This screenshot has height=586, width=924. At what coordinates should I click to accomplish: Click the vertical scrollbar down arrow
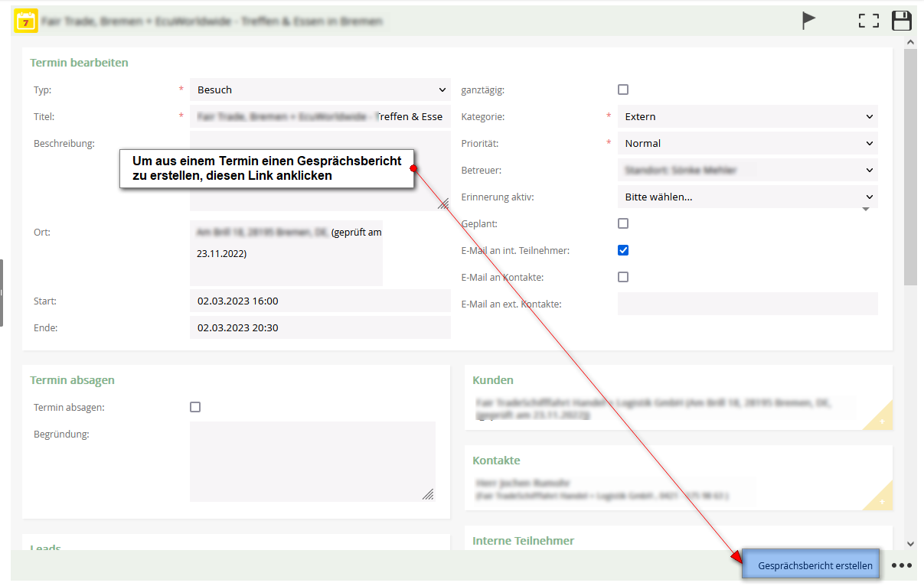[910, 543]
